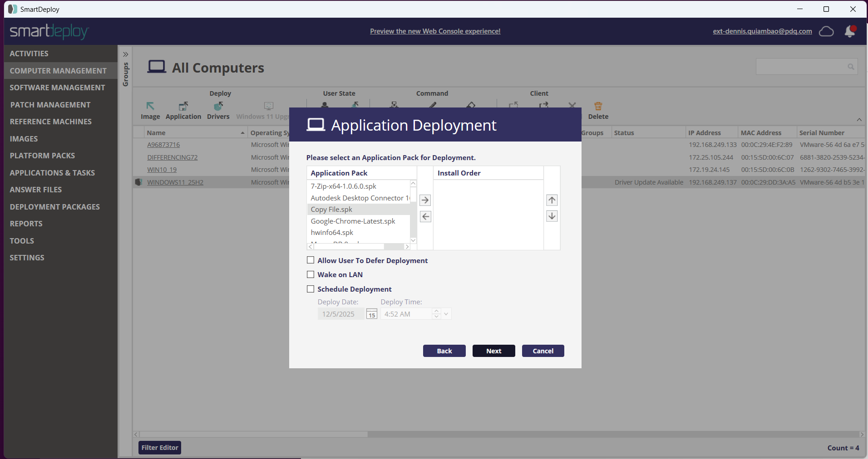
Task: Open the Deploy Date calendar picker
Action: tap(371, 314)
